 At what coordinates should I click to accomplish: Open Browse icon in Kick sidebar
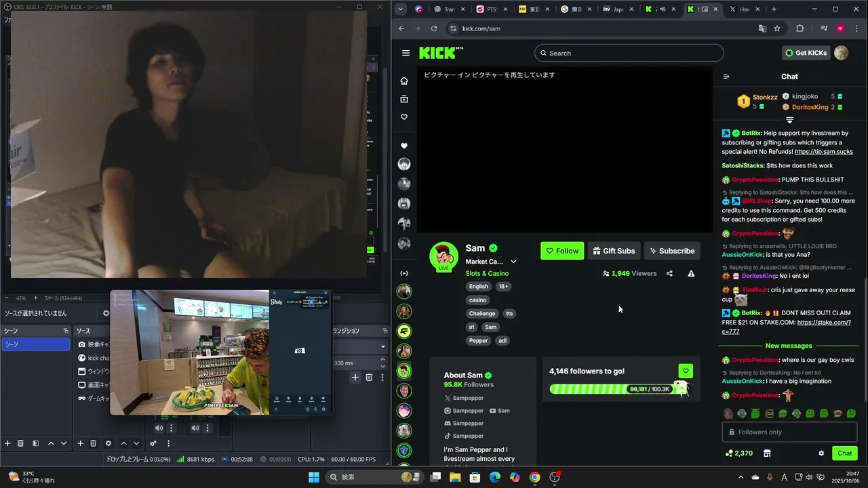[404, 99]
